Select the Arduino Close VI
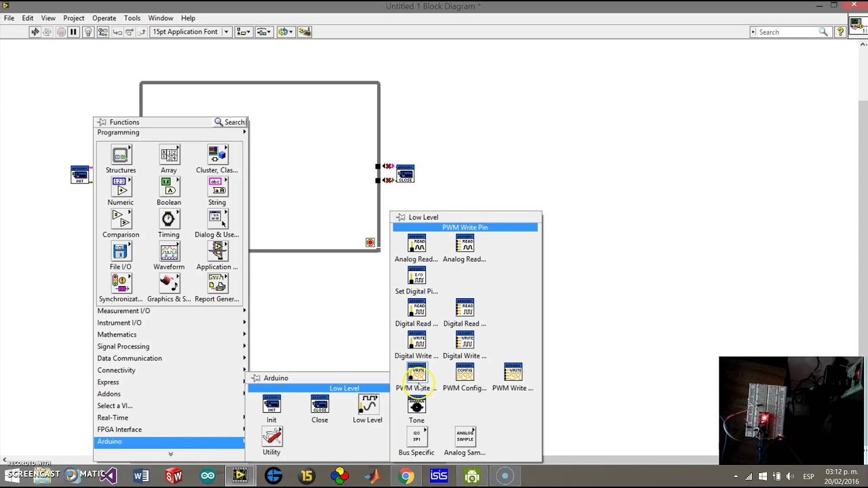This screenshot has width=868, height=488. pyautogui.click(x=319, y=405)
